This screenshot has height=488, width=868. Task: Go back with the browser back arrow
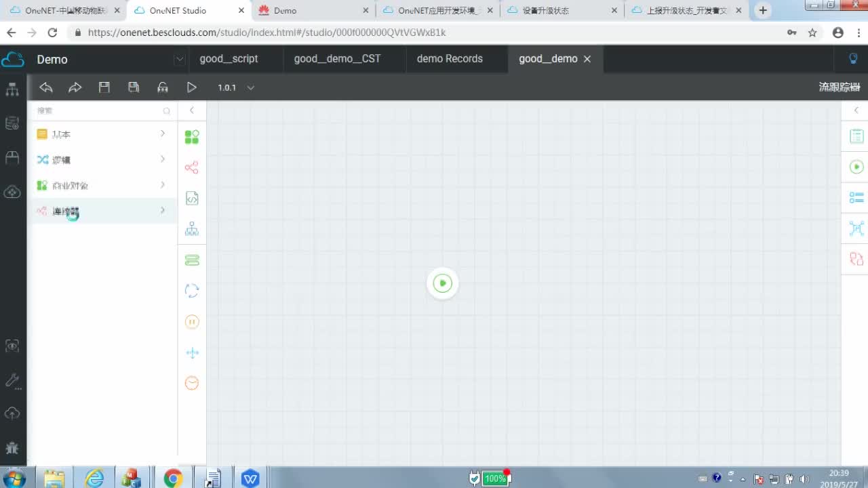[11, 33]
